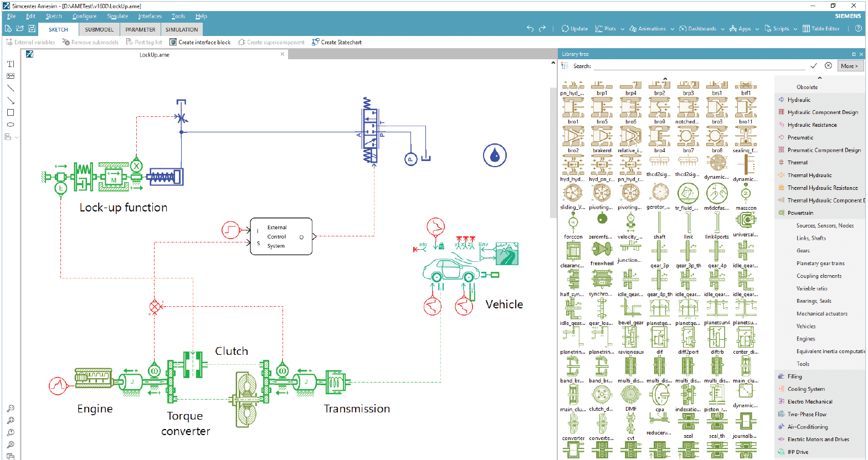
Task: Open the Scripts dropdown arrow
Action: click(795, 29)
